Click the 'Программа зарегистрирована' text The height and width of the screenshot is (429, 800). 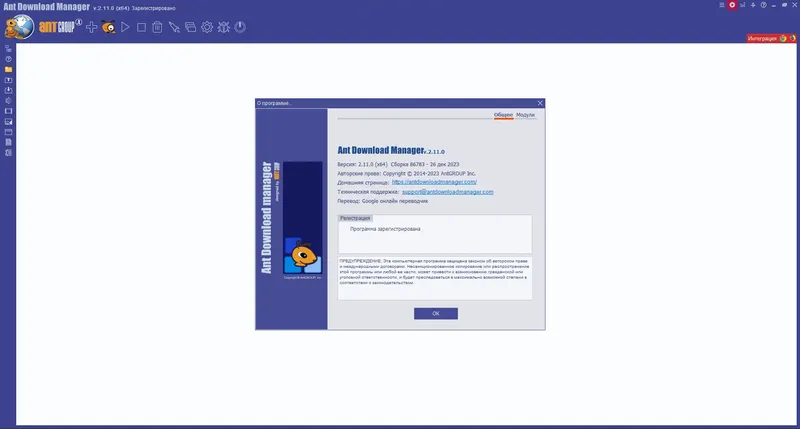[385, 229]
